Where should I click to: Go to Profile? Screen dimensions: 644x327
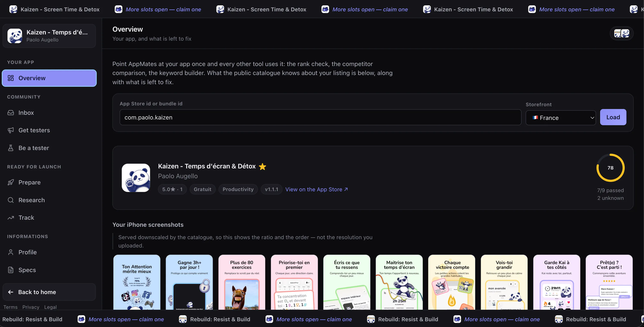[x=49, y=252]
